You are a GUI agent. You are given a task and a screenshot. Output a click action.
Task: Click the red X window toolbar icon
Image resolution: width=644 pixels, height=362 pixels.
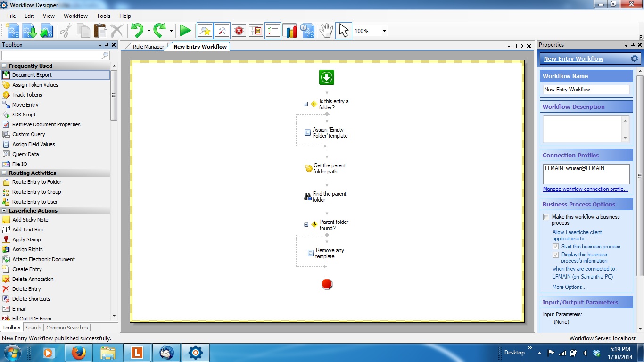(x=239, y=31)
